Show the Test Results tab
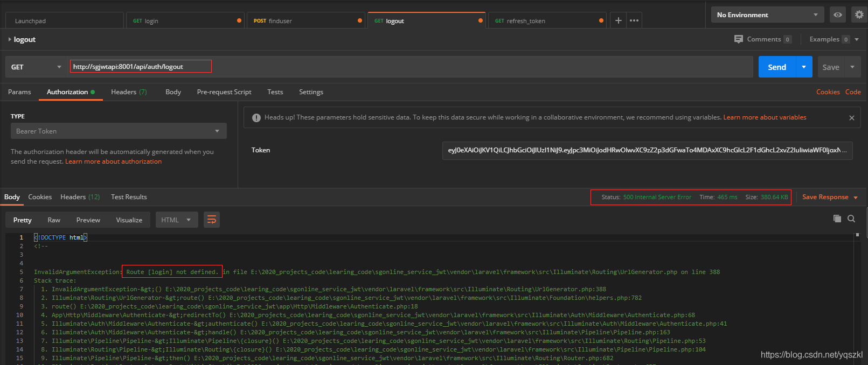868x365 pixels. (129, 197)
